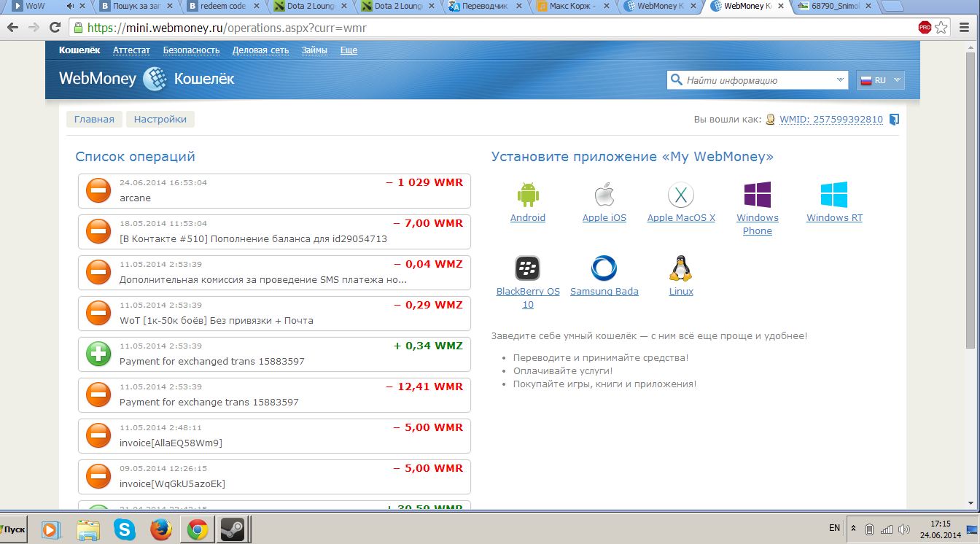This screenshot has width=980, height=544.
Task: Go back with the browser back arrow
Action: tap(13, 28)
